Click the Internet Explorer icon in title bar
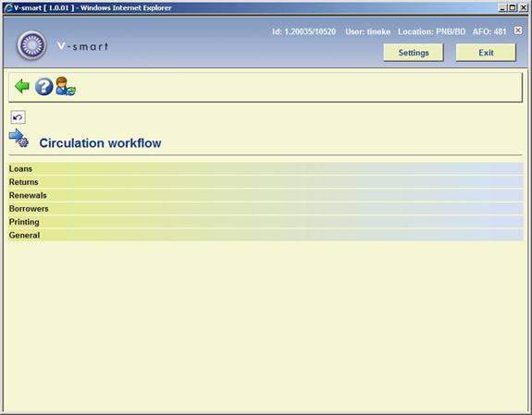Viewport: 532px width, 415px height. [x=7, y=7]
